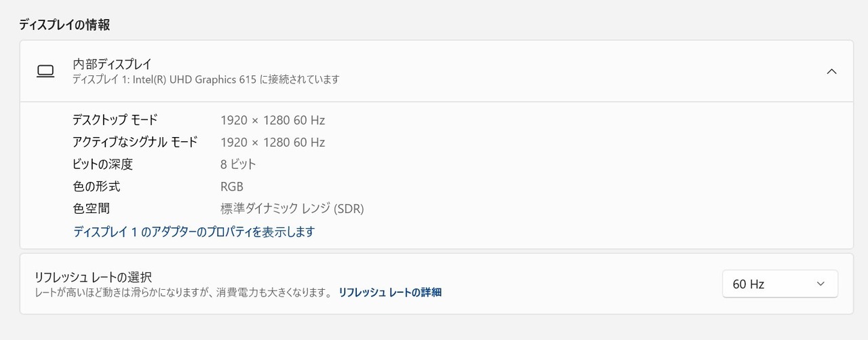This screenshot has height=340, width=868.
Task: Select the アクティブなシグナル モード label
Action: tap(135, 142)
